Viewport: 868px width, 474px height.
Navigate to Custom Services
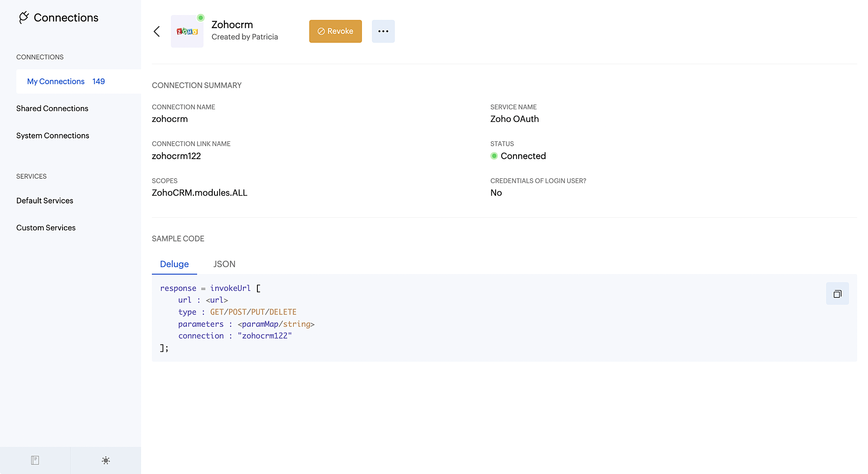pos(46,228)
